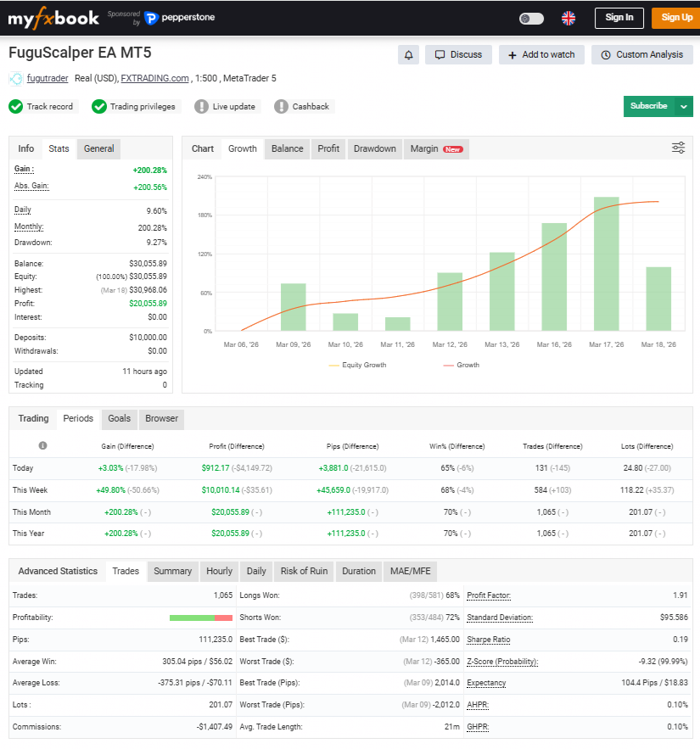Click the Live update warning icon
This screenshot has height=749, width=700.
click(x=201, y=107)
